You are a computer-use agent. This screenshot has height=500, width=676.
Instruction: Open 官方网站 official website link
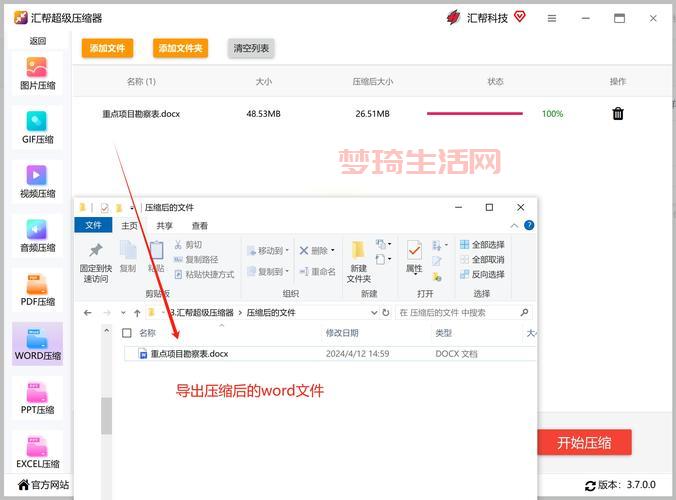[x=43, y=485]
